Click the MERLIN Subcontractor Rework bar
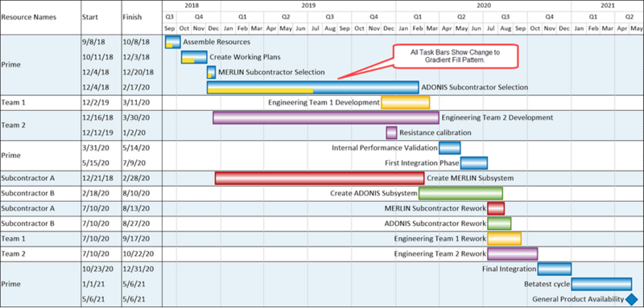 (496, 208)
